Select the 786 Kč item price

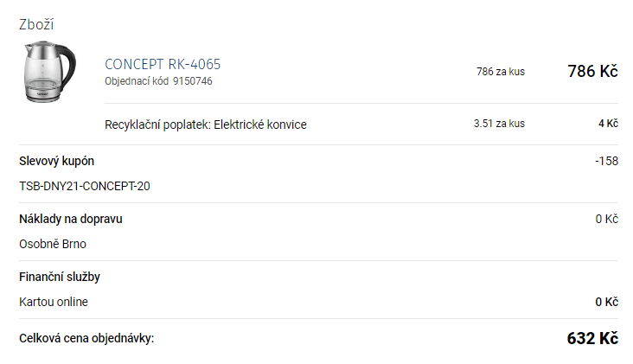pos(592,71)
